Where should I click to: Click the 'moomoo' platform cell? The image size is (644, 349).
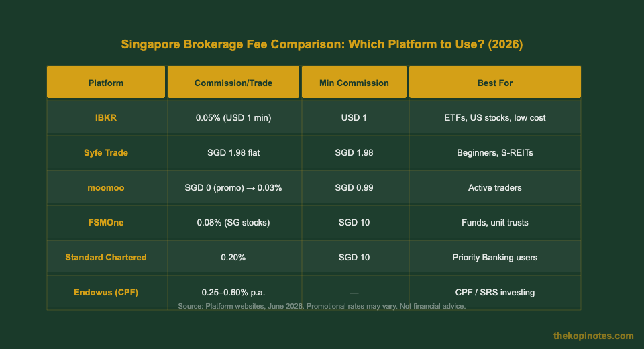(106, 188)
